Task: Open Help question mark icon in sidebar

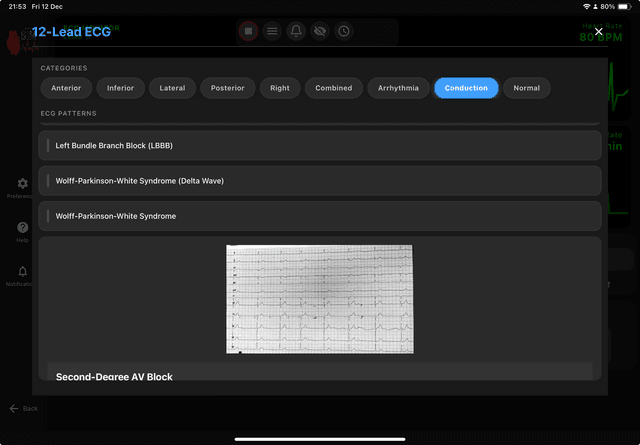Action: point(22,227)
